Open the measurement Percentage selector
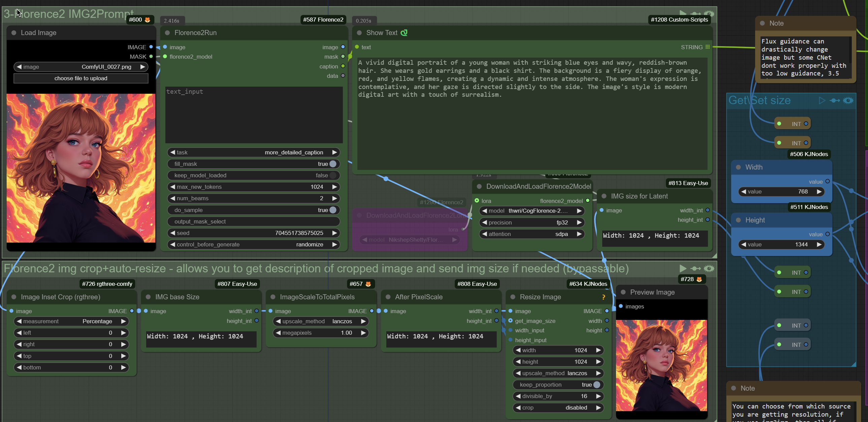This screenshot has height=422, width=868. pyautogui.click(x=71, y=321)
